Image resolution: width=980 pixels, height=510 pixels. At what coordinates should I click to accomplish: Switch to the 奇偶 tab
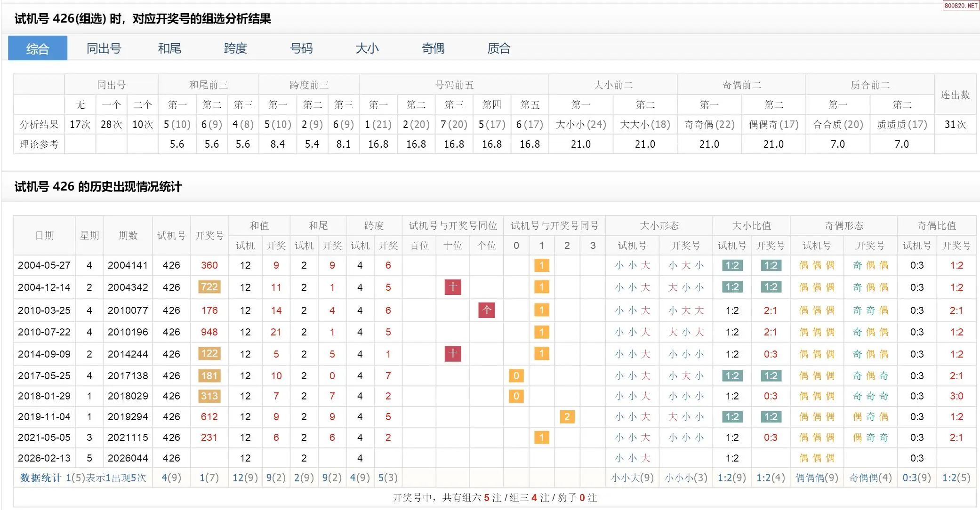pos(433,48)
